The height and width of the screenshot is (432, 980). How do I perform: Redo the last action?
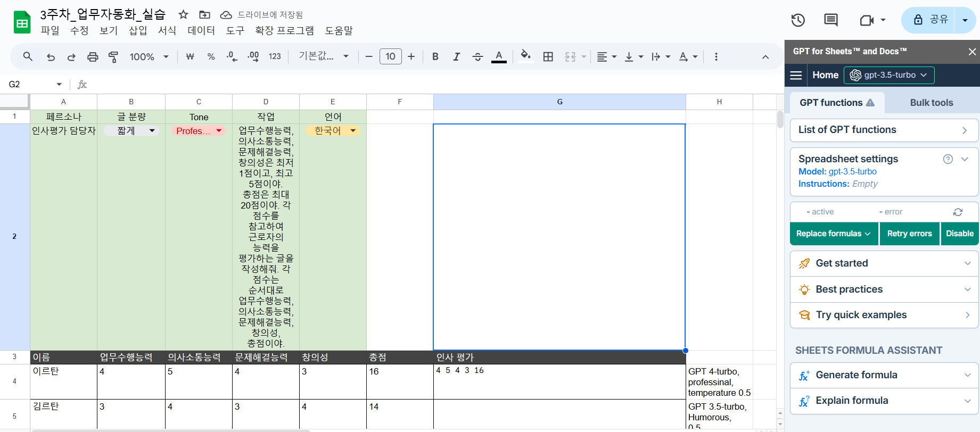pos(71,57)
